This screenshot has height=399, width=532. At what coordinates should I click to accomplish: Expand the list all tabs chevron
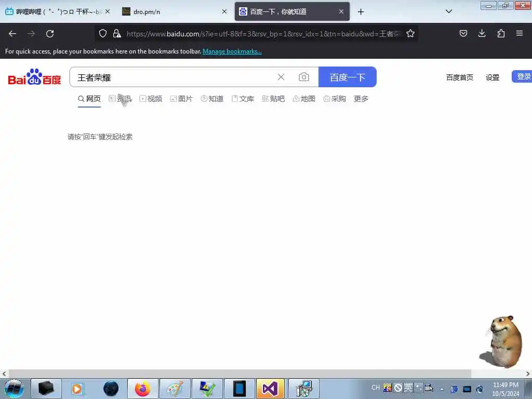(448, 11)
